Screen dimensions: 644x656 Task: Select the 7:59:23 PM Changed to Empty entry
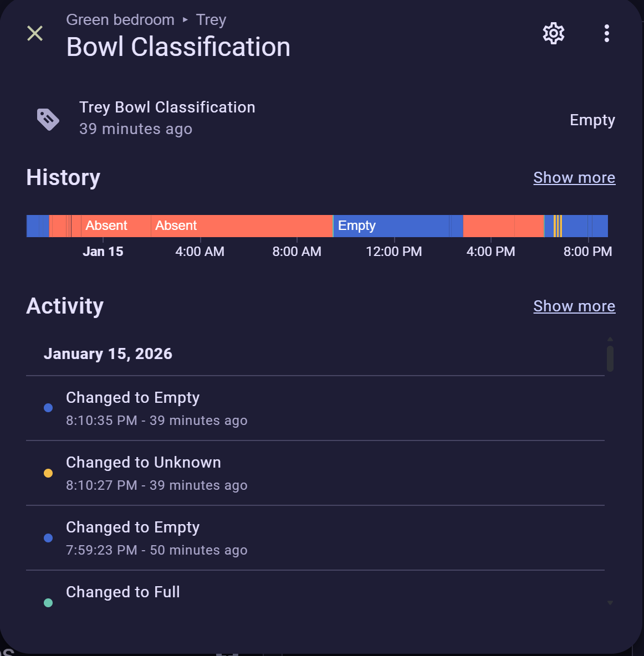(x=157, y=538)
